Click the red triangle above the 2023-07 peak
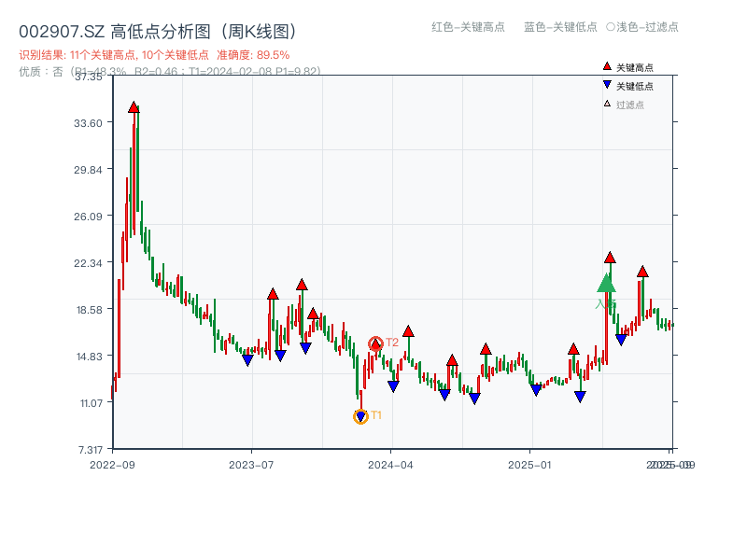Viewport: 747px width, 560px height. coord(272,292)
